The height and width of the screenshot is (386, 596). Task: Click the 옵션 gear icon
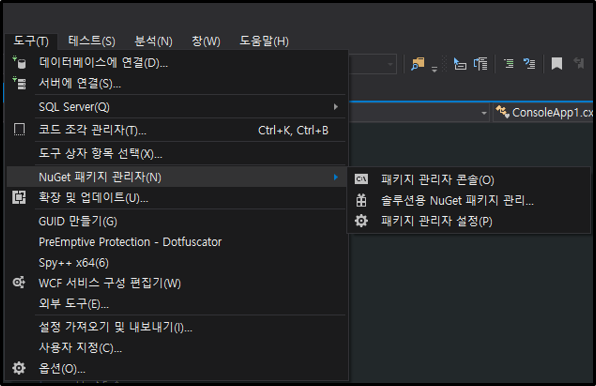point(19,368)
